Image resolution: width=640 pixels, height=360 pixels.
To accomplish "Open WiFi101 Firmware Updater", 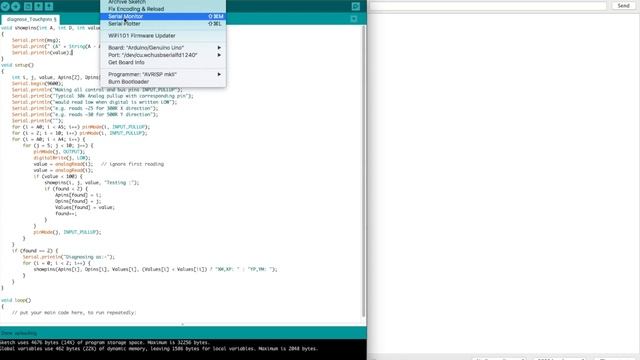I will click(163, 36).
